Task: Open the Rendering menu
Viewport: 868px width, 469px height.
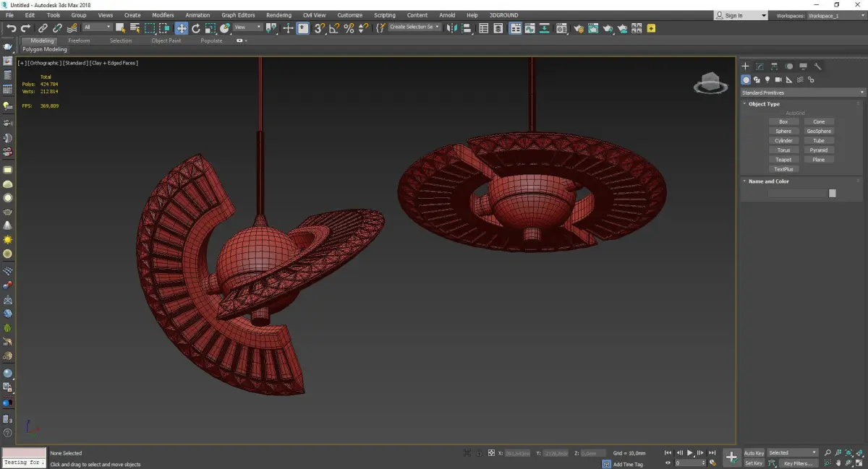Action: point(278,15)
